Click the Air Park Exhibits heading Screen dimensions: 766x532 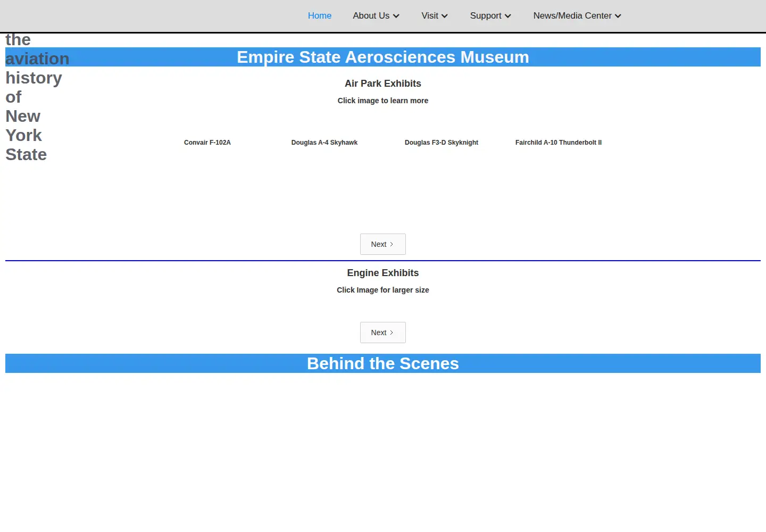coord(383,84)
